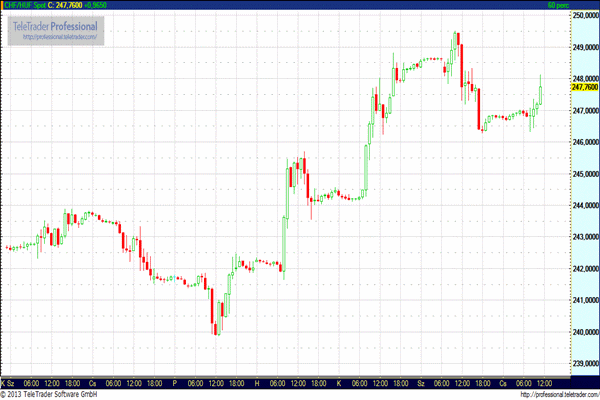Select the H day marker on time axis
600x400 pixels.
(256, 383)
